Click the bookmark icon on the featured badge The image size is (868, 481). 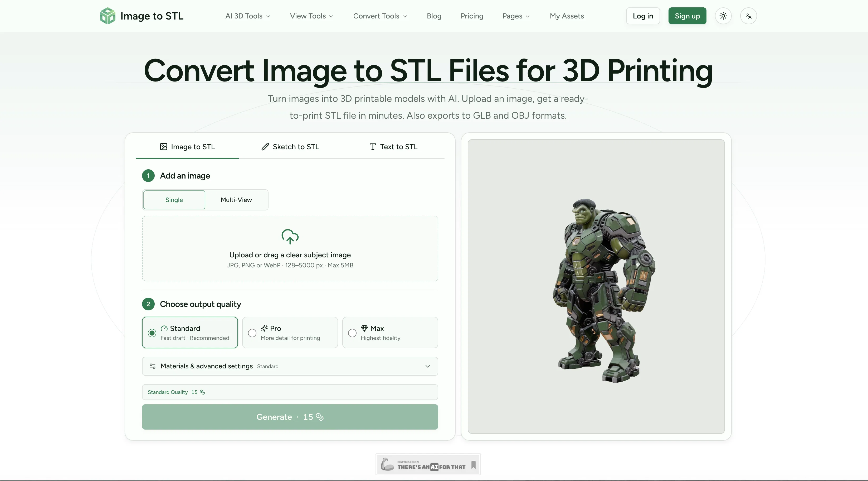[474, 464]
